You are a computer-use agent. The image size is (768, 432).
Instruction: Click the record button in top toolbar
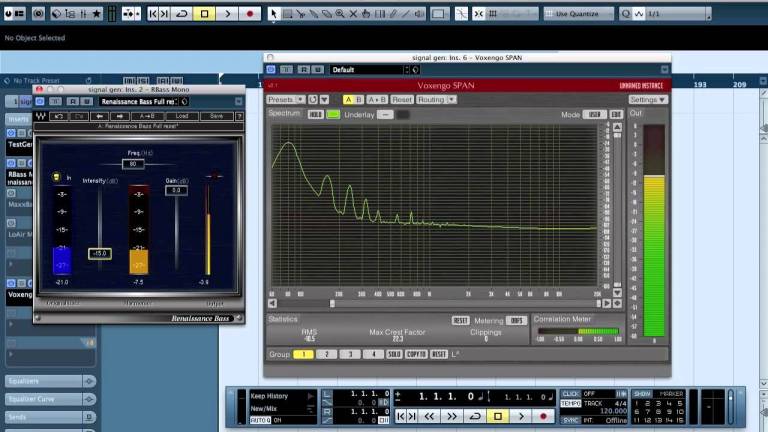tap(250, 14)
